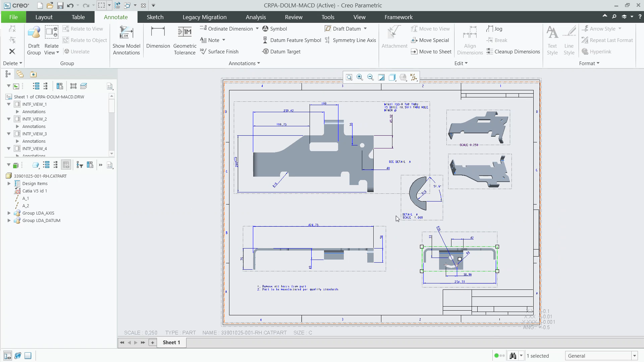
Task: Click the Refit view icon
Action: 349,77
